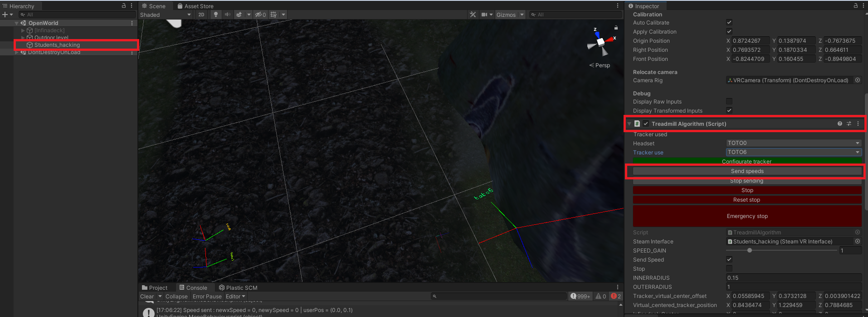This screenshot has height=317, width=868.
Task: Click Configurate tracker button
Action: click(x=747, y=161)
